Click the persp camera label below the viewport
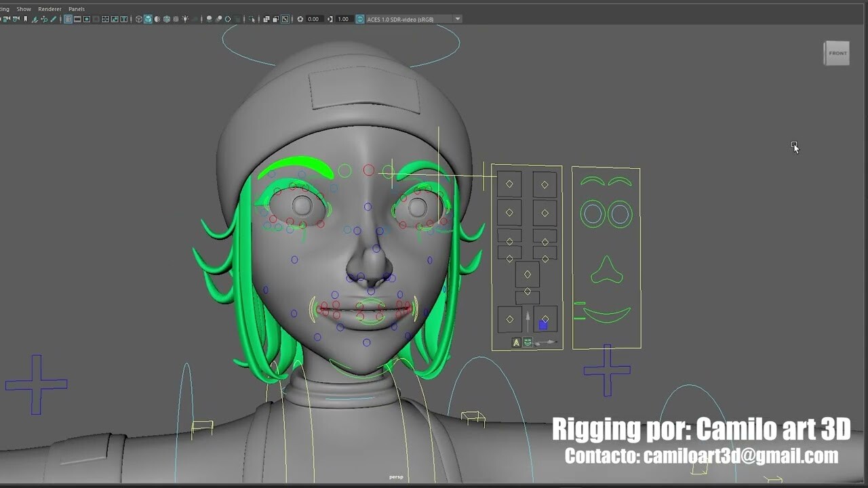The height and width of the screenshot is (488, 868). click(397, 476)
